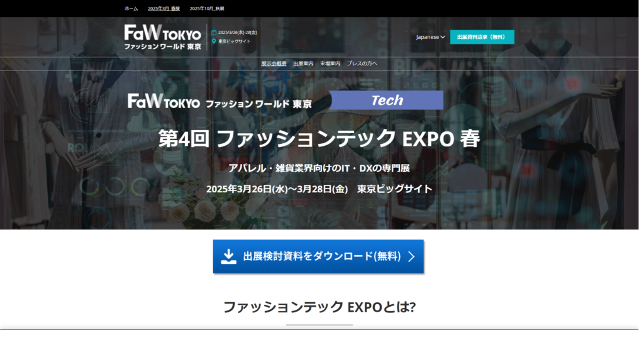Click the アパレル・雑貨業界向けのIT・DXの専門展 subtitle
This screenshot has height=362, width=644.
tap(319, 168)
